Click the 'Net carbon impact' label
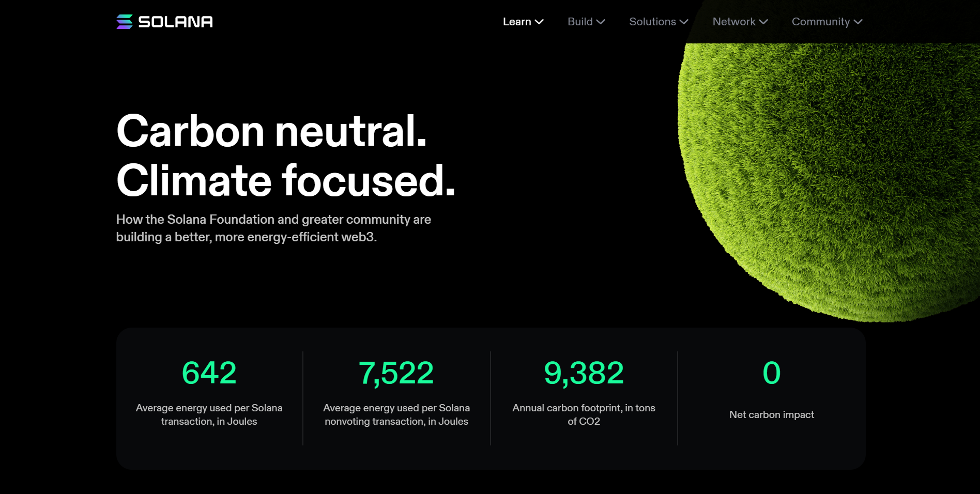 coord(772,414)
